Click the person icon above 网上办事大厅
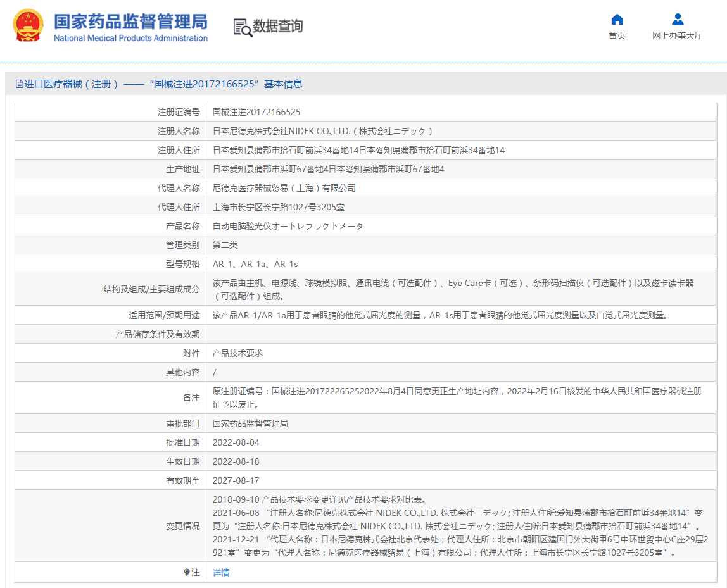The height and width of the screenshot is (588, 727). click(678, 19)
